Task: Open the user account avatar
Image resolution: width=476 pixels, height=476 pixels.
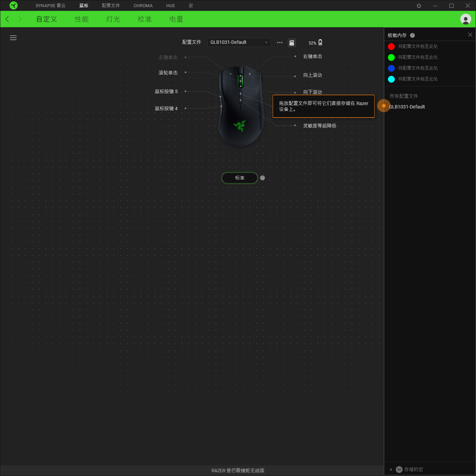Action: point(465,19)
